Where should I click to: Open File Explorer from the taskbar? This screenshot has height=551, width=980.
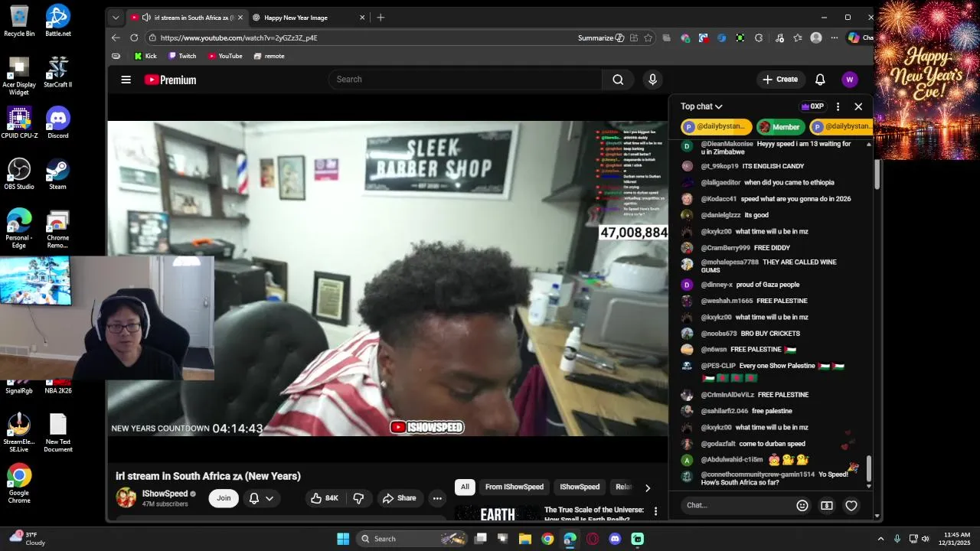(525, 539)
